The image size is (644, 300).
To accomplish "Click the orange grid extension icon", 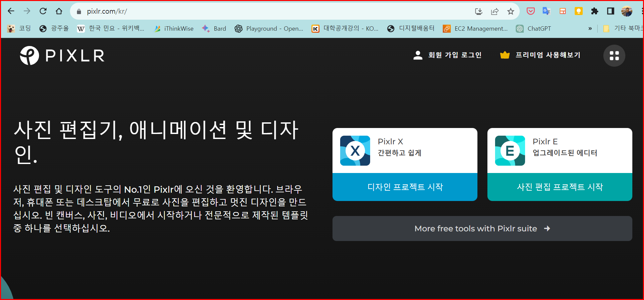I will pos(563,11).
